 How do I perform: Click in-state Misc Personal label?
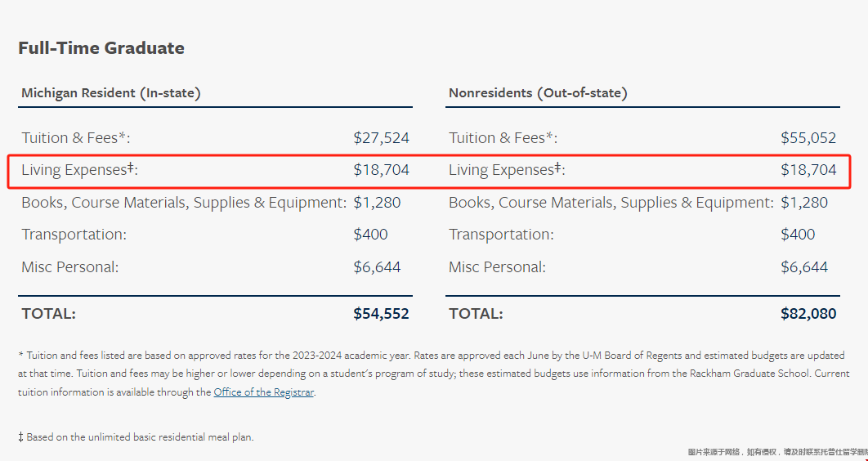(x=70, y=267)
